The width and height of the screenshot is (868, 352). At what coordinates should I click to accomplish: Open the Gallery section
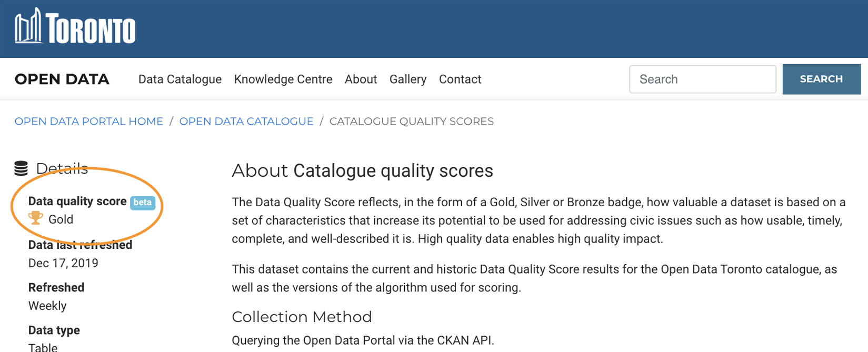[x=408, y=79]
